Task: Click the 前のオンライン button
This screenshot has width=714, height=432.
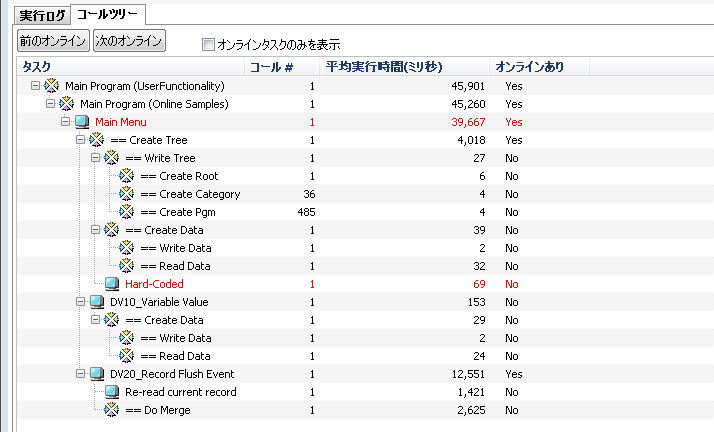Action: point(53,41)
